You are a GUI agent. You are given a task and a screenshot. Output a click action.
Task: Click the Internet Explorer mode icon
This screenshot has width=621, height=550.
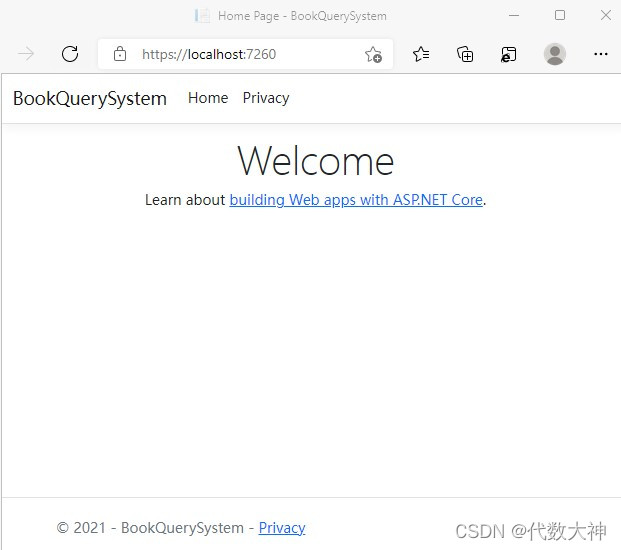click(x=509, y=54)
